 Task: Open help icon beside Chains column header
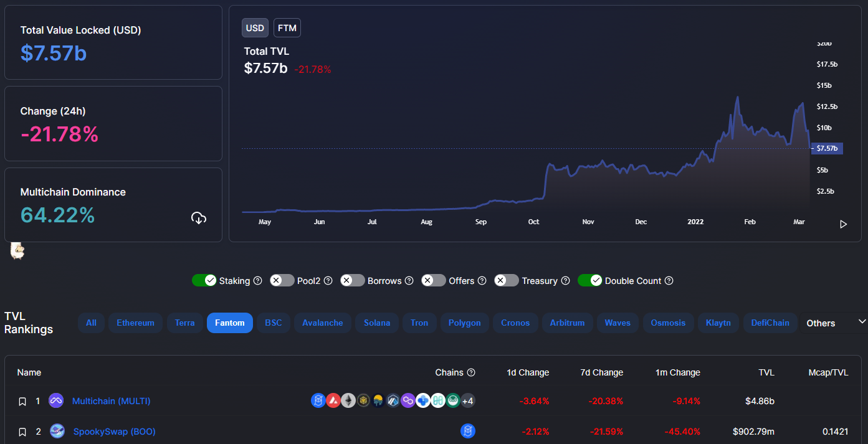(471, 372)
